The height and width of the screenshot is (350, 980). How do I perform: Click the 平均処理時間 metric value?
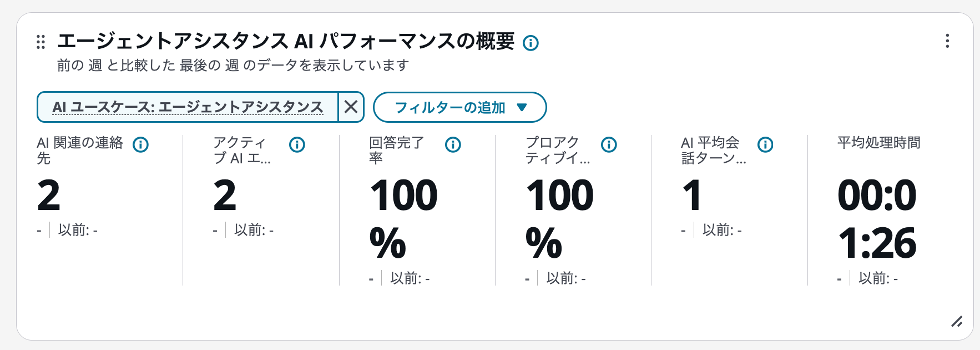pos(878,218)
